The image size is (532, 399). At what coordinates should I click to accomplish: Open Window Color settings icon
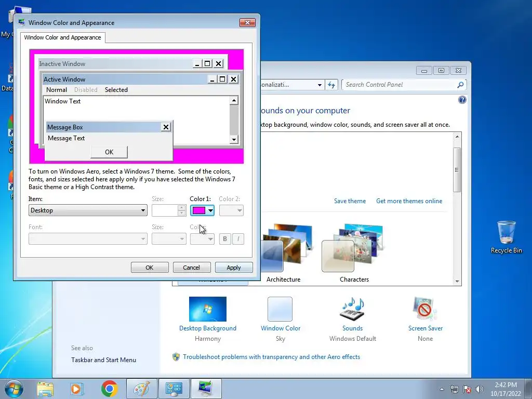[x=280, y=309]
